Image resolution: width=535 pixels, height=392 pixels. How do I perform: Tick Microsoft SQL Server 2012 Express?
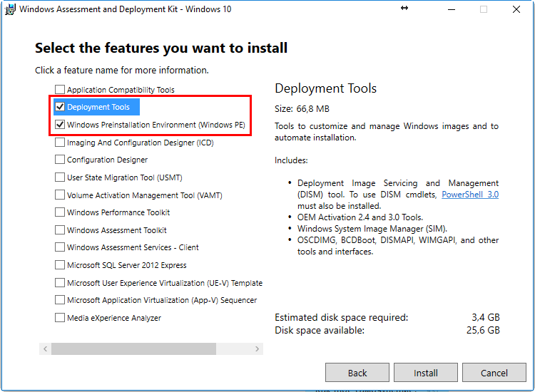pyautogui.click(x=60, y=265)
